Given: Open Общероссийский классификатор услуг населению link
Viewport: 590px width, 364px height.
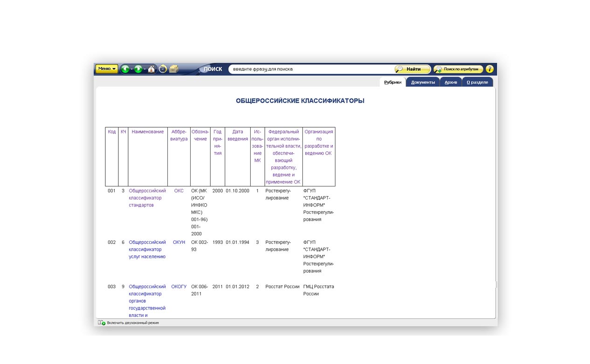Looking at the screenshot, I should tap(147, 249).
